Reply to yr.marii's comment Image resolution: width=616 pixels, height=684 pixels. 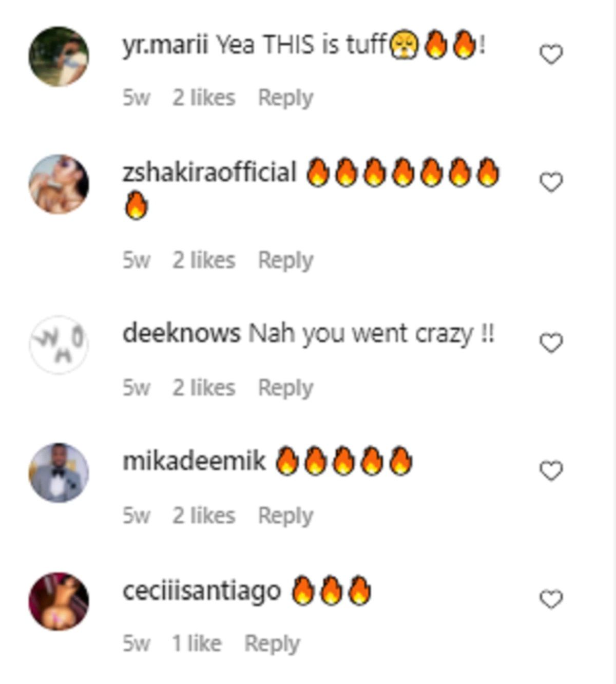point(285,98)
